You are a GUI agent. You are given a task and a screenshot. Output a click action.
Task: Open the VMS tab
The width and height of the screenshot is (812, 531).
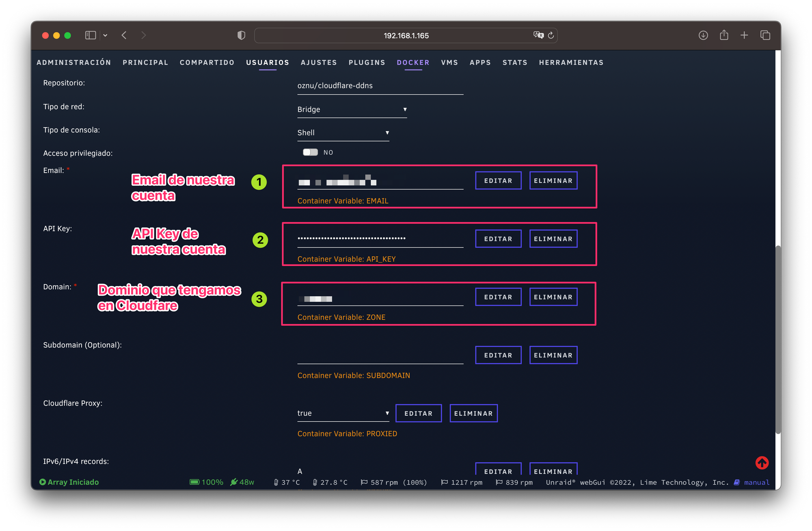[x=449, y=63]
